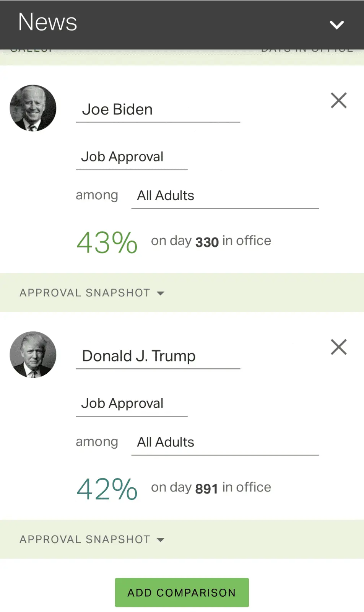Click the Add Comparison button

click(x=182, y=592)
